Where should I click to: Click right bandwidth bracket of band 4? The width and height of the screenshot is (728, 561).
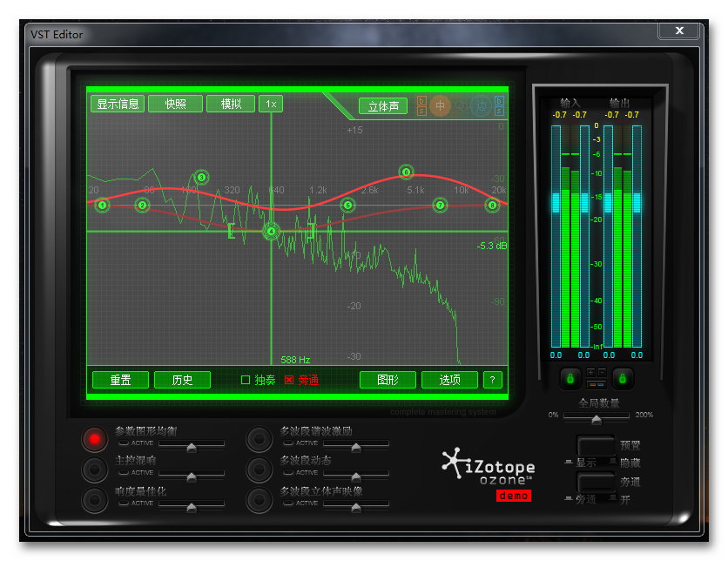point(312,231)
